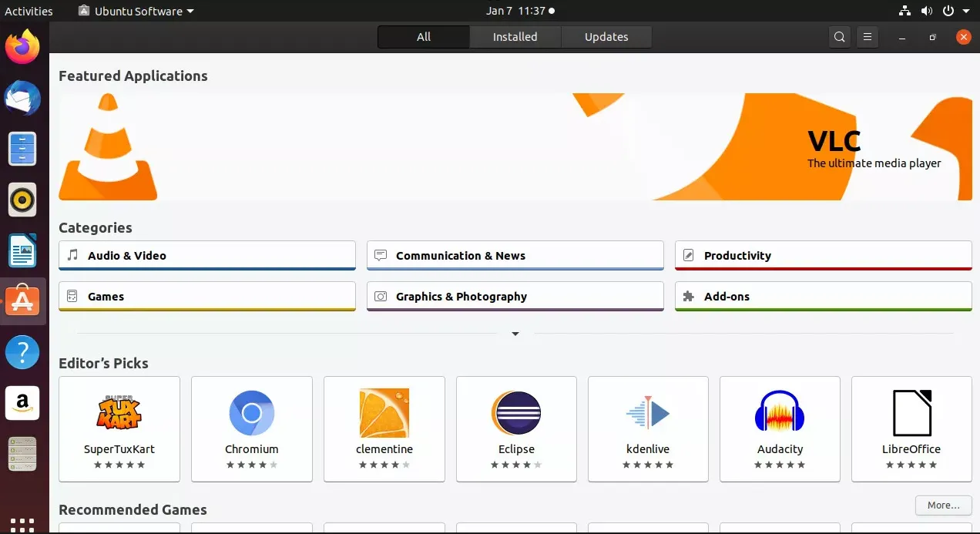Open Files manager from the dock
980x534 pixels.
(22, 149)
